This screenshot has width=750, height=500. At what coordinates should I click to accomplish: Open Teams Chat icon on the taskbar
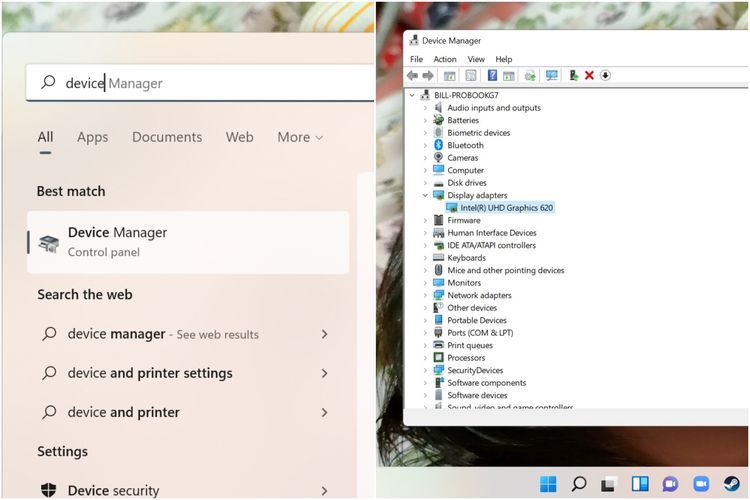(671, 484)
